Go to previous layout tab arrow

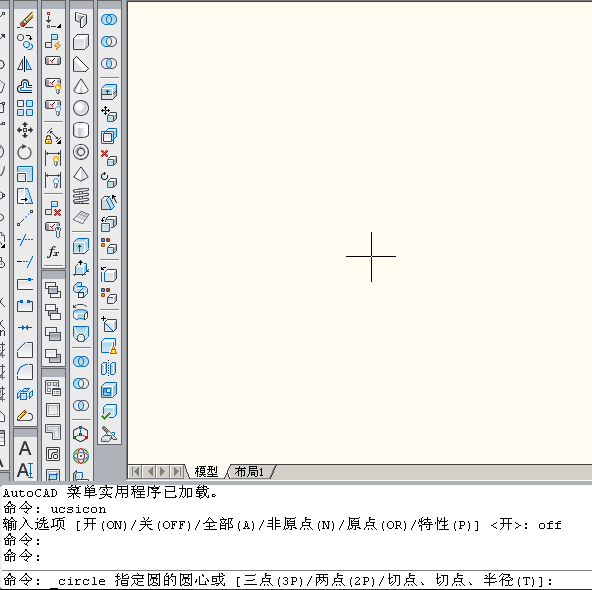[150, 471]
